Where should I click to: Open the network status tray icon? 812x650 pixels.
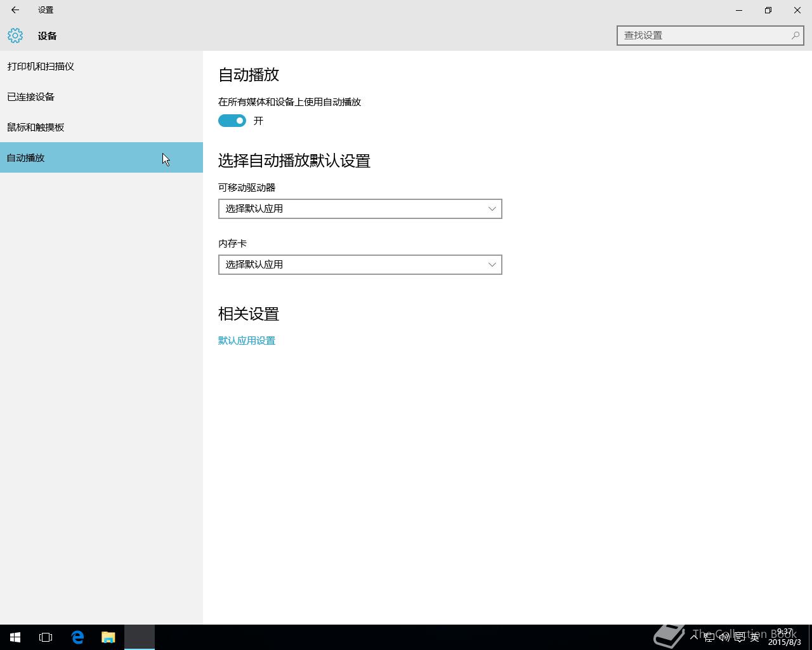(709, 637)
